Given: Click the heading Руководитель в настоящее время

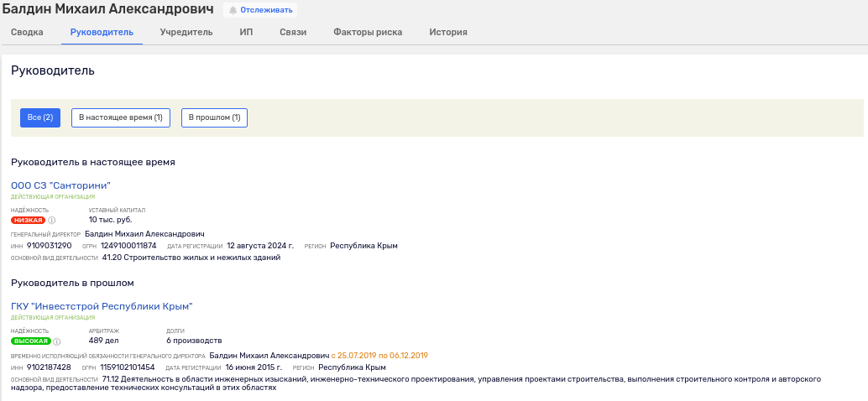Looking at the screenshot, I should pyautogui.click(x=93, y=162).
